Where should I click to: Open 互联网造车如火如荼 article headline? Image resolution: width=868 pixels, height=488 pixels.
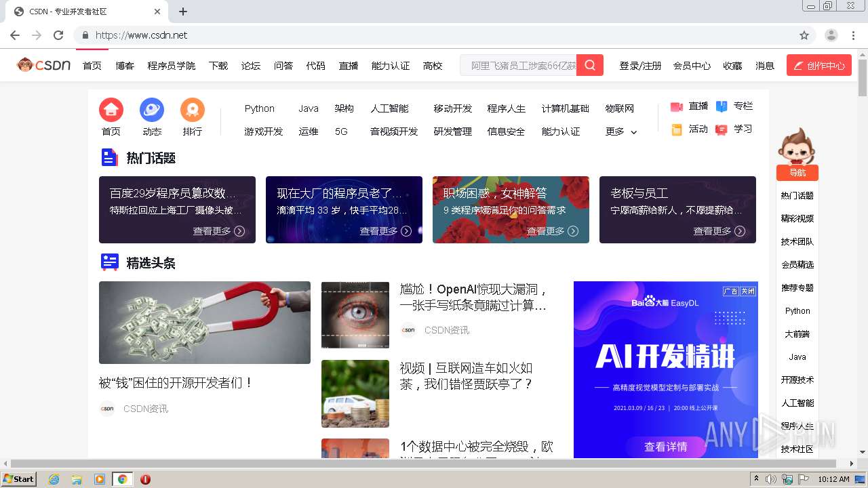click(x=467, y=376)
